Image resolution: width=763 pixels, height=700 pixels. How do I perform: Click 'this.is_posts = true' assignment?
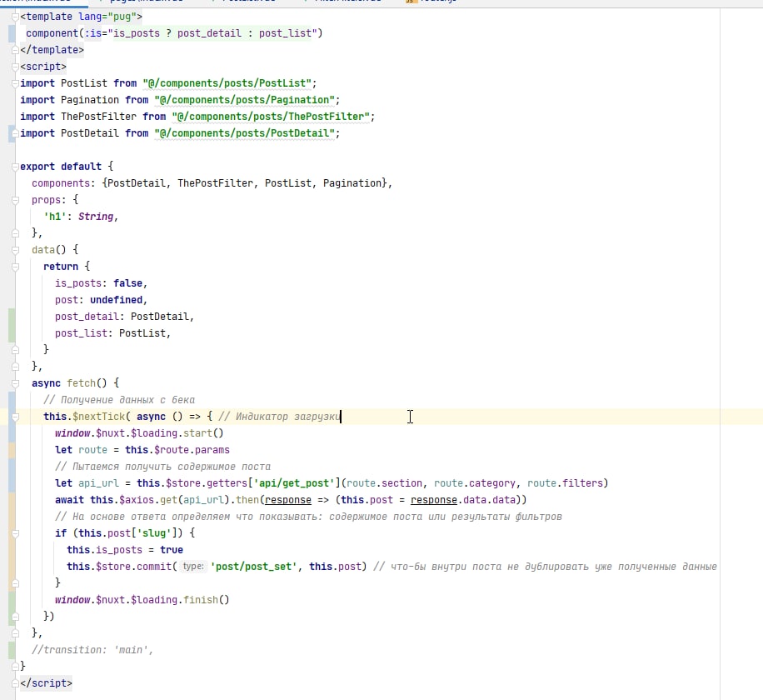[x=125, y=550]
